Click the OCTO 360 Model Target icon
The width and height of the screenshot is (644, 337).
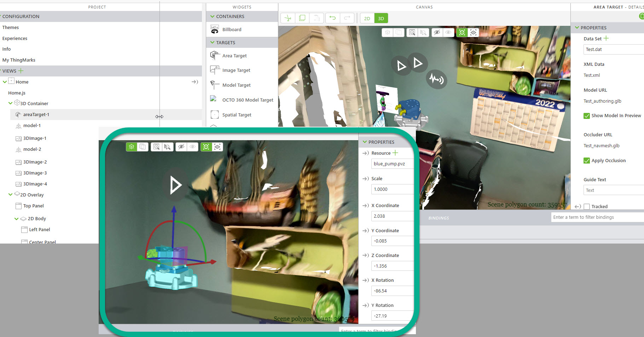click(x=214, y=99)
